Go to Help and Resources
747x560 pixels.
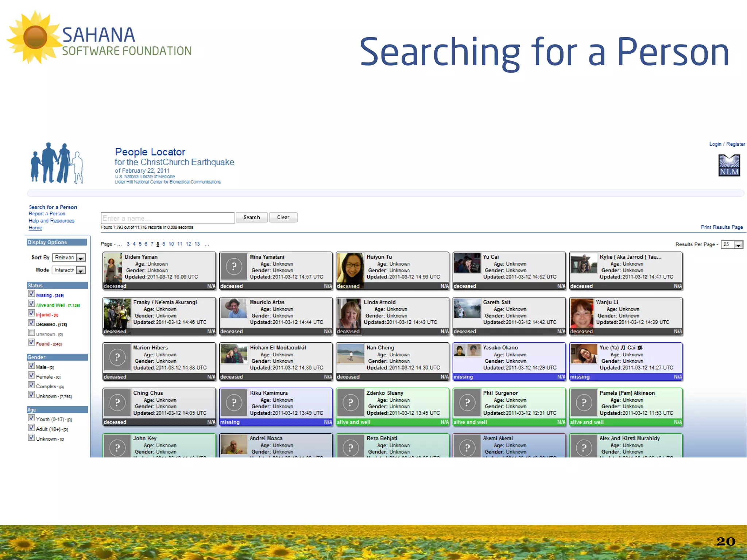coord(51,221)
